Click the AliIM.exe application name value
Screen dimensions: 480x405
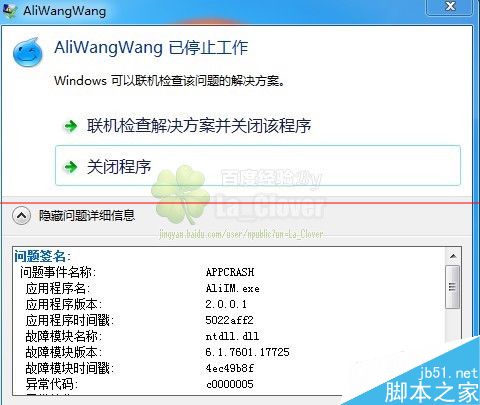pyautogui.click(x=233, y=288)
